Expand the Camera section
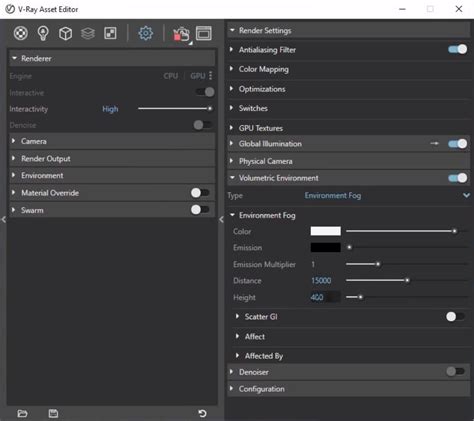Screen dimensions: 474x421 click(x=112, y=141)
